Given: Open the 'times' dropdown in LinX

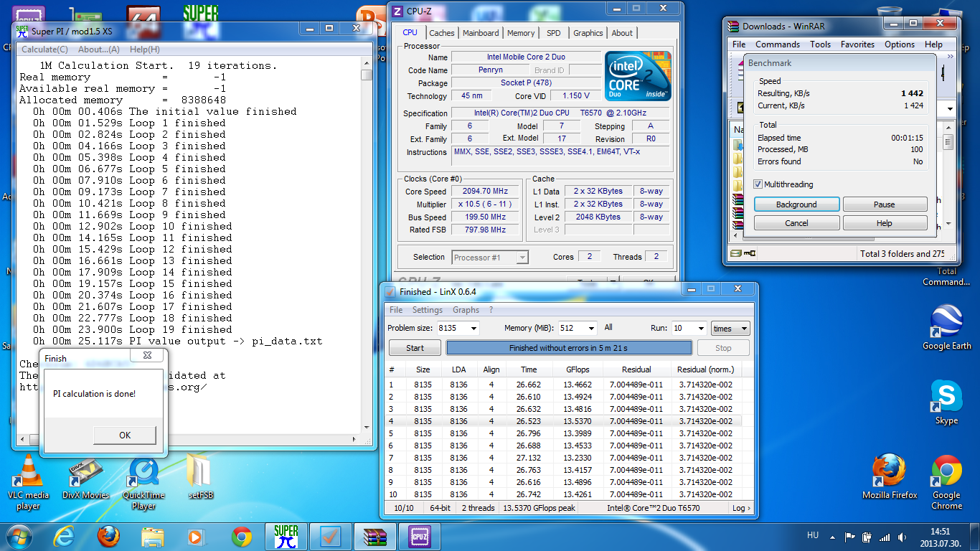Looking at the screenshot, I should [730, 328].
